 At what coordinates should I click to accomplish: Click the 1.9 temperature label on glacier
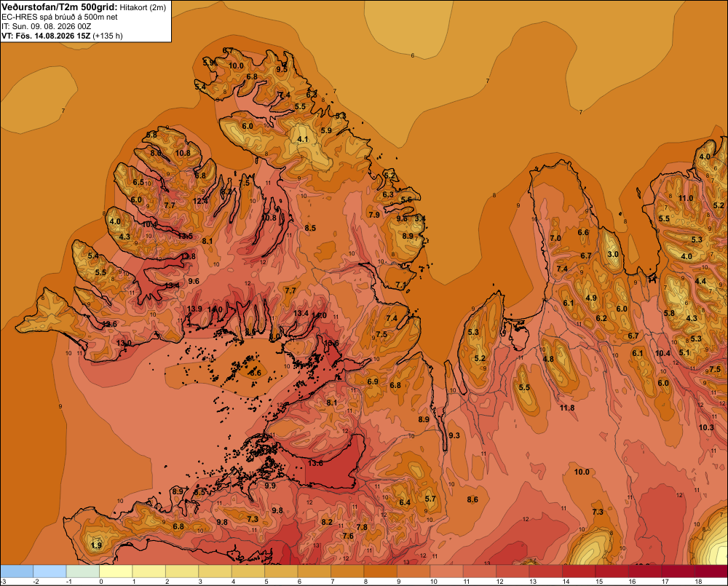click(x=97, y=545)
